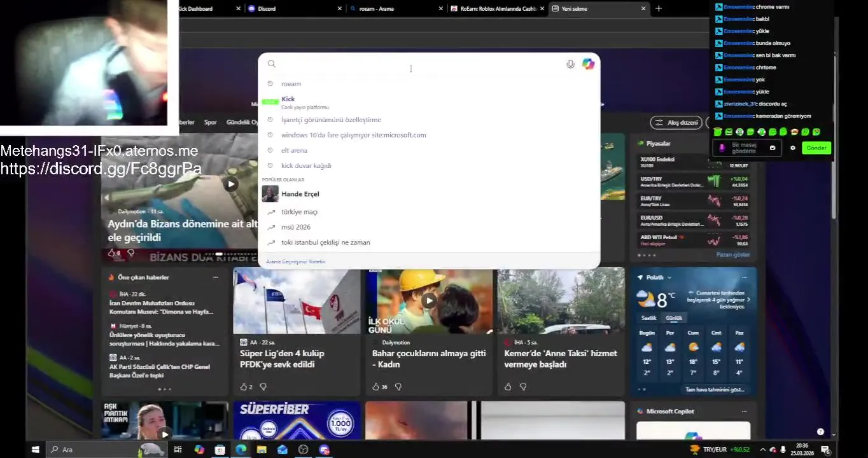Open Akış düzeni feed layout options

point(675,122)
